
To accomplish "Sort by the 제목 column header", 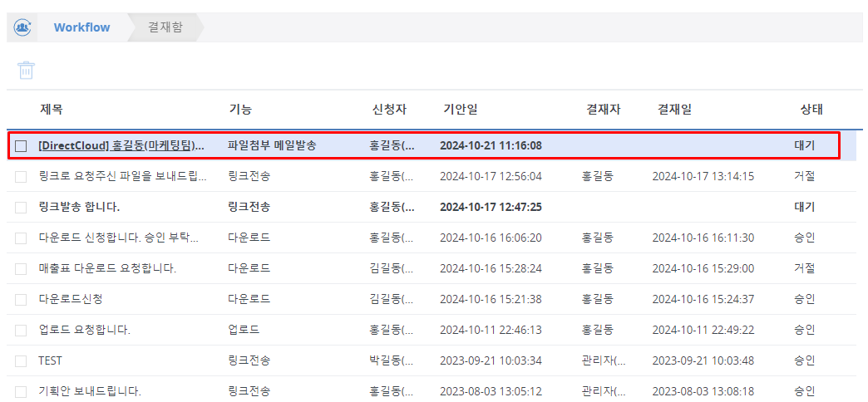I will 51,110.
